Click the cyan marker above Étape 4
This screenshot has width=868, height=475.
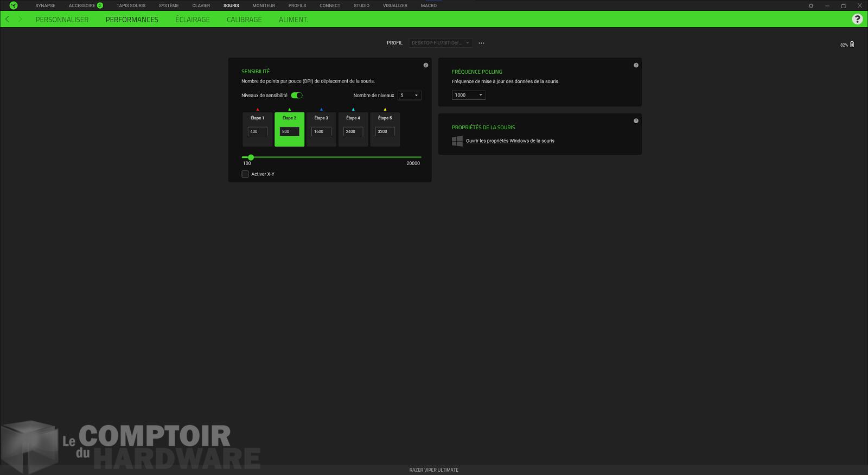click(353, 110)
